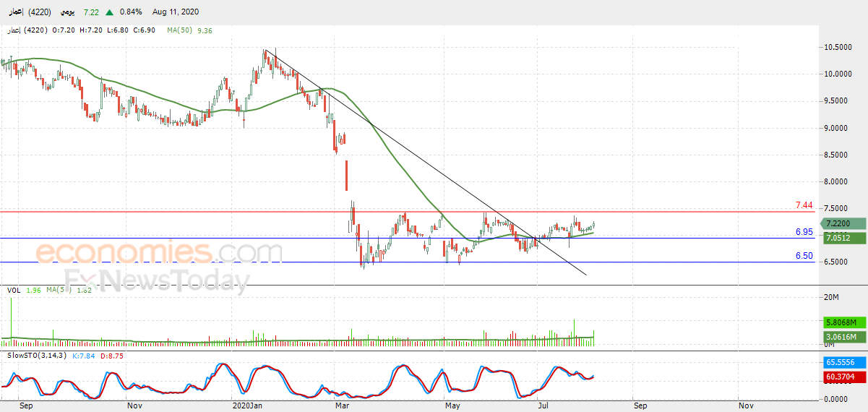Click the 'SlowSTO(3,14,3)' indicator label
This screenshot has height=412, width=868.
click(x=37, y=356)
